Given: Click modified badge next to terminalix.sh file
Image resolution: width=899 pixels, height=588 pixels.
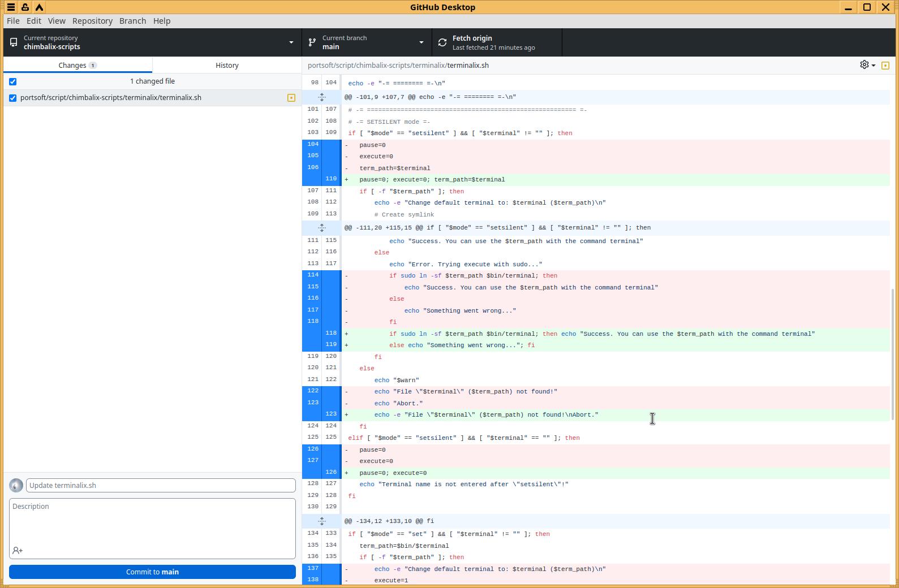Looking at the screenshot, I should click(291, 98).
